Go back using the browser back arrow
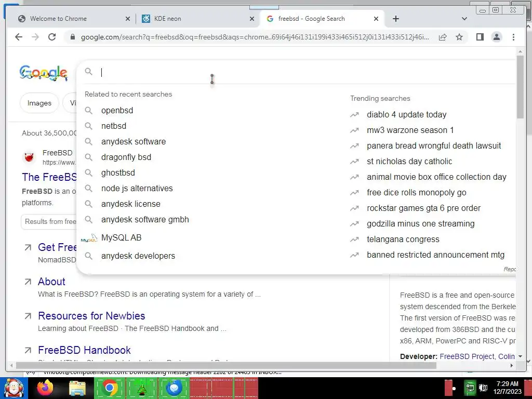 click(x=19, y=37)
